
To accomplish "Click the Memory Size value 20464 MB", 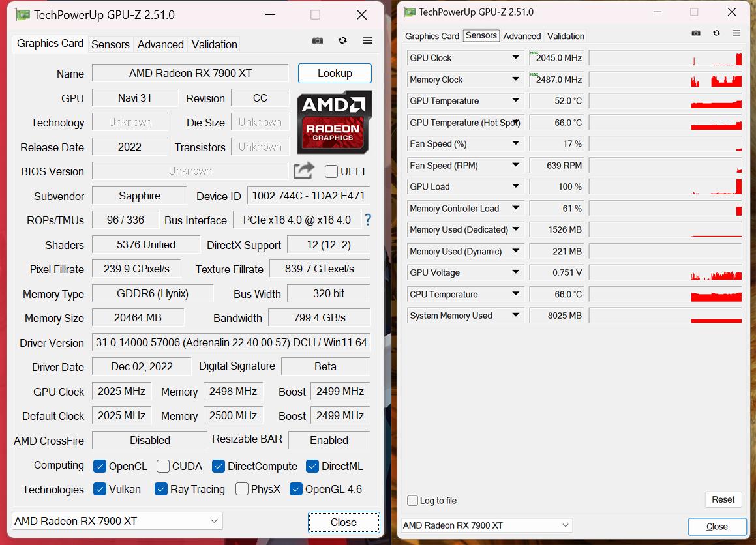I will pyautogui.click(x=138, y=318).
